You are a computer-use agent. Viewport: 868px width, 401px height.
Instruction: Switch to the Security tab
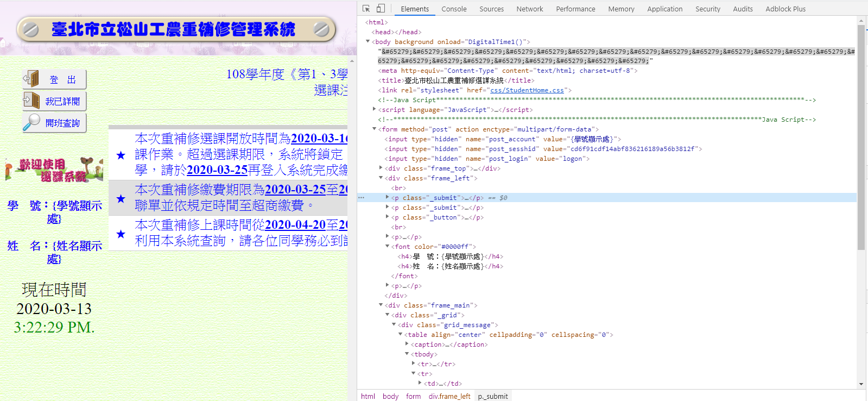(708, 9)
